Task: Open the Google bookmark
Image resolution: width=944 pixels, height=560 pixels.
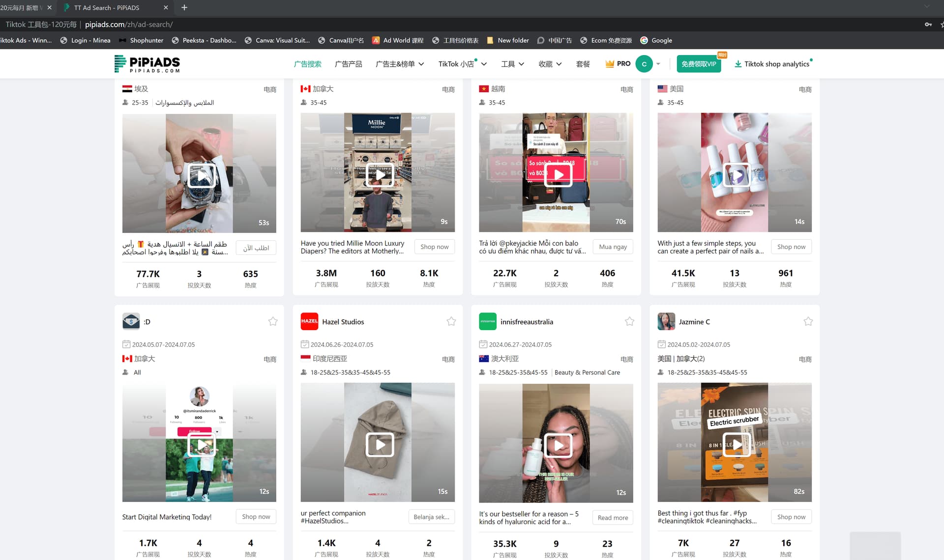Action: coord(656,40)
